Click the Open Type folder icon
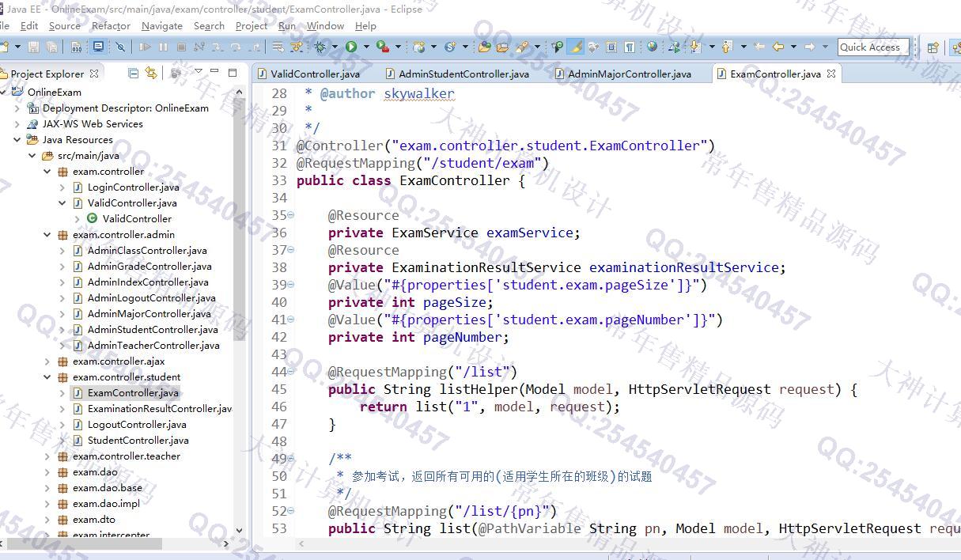The height and width of the screenshot is (560, 961). click(x=485, y=47)
